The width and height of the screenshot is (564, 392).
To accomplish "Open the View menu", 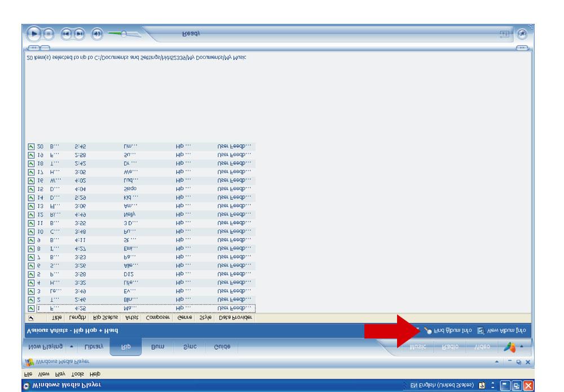I will click(44, 374).
